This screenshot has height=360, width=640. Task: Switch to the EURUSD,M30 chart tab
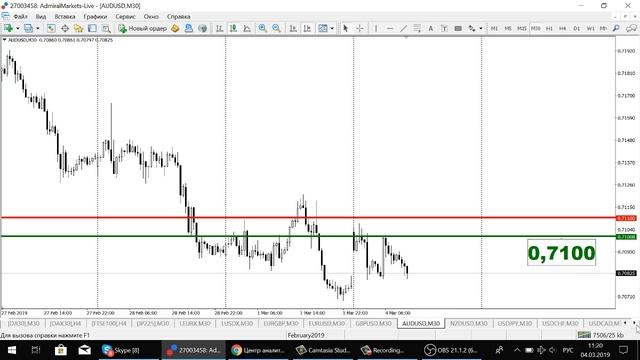click(327, 323)
